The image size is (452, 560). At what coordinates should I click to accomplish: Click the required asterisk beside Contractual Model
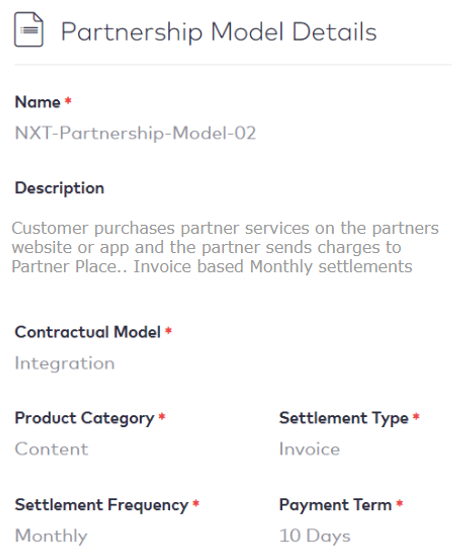(168, 331)
